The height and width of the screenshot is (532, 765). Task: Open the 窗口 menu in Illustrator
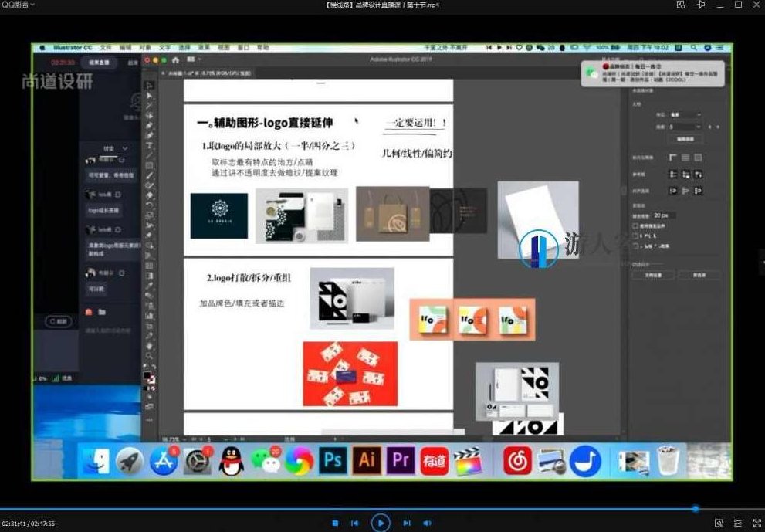[x=243, y=46]
